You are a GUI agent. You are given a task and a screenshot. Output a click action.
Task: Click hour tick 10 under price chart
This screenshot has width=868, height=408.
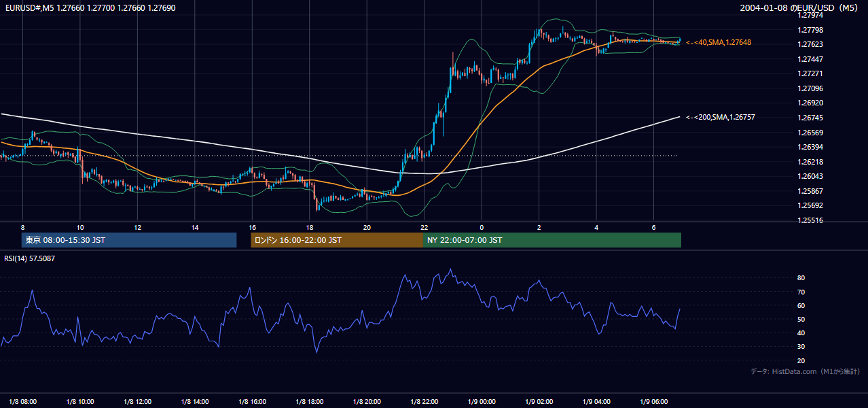pyautogui.click(x=80, y=227)
